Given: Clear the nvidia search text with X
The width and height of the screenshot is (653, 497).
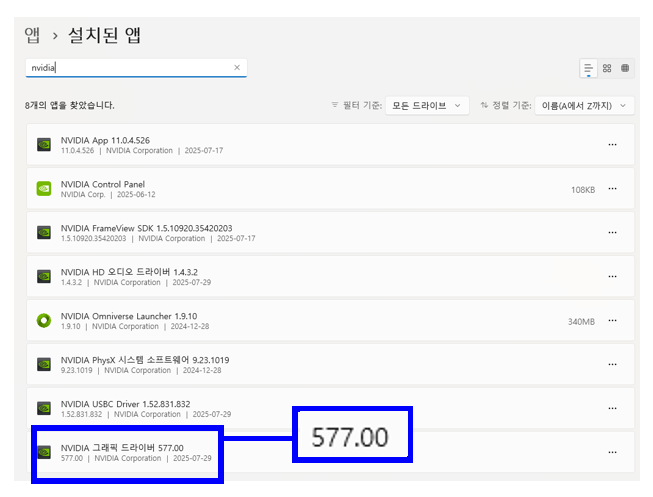Looking at the screenshot, I should [x=237, y=68].
